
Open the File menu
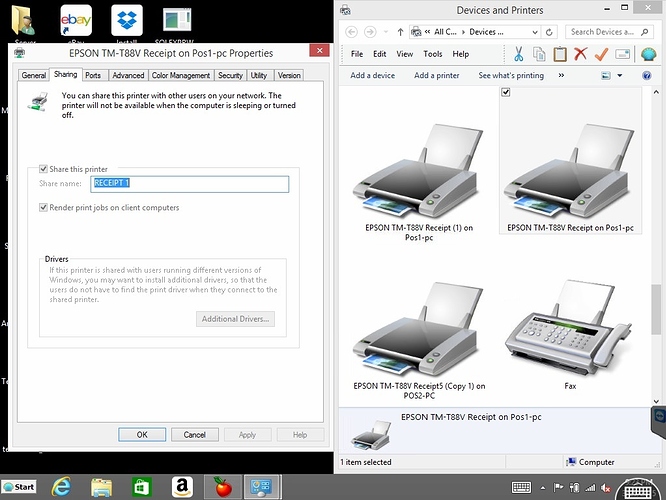coord(357,54)
